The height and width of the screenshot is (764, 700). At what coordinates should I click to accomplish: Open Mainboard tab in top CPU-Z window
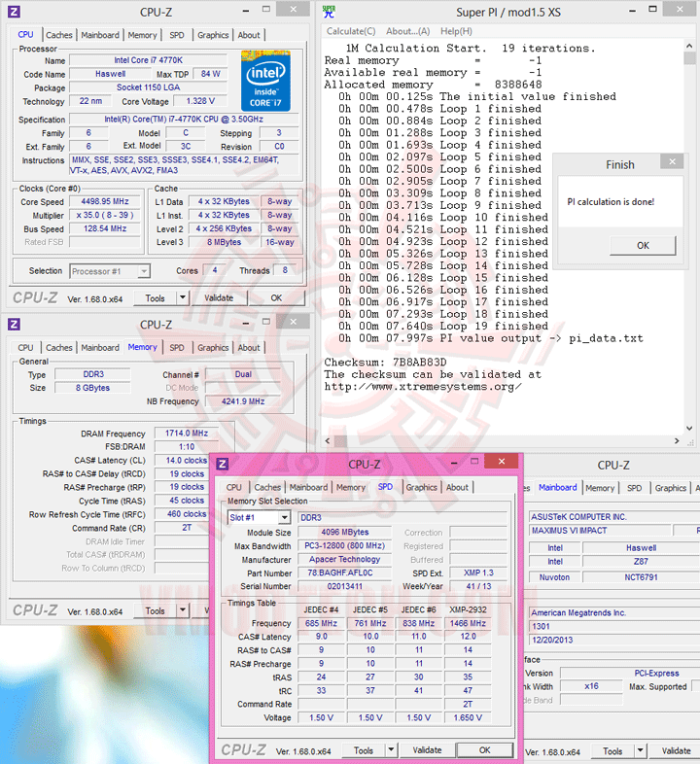pos(100,35)
